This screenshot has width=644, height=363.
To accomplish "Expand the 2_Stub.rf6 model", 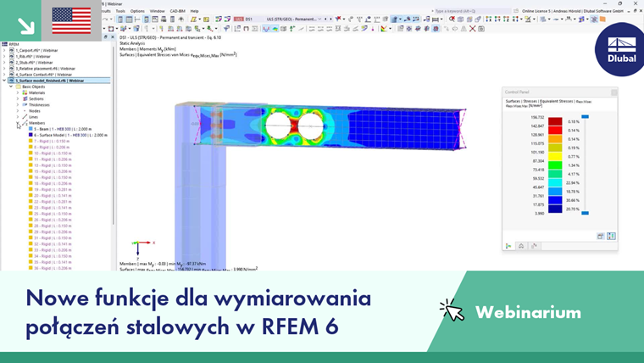I will (x=4, y=63).
